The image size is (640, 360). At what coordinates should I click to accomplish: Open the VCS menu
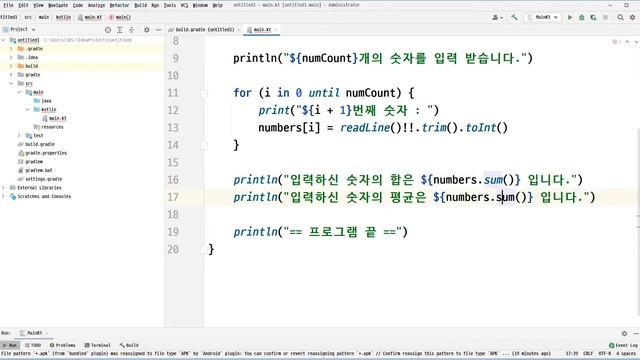(x=184, y=5)
